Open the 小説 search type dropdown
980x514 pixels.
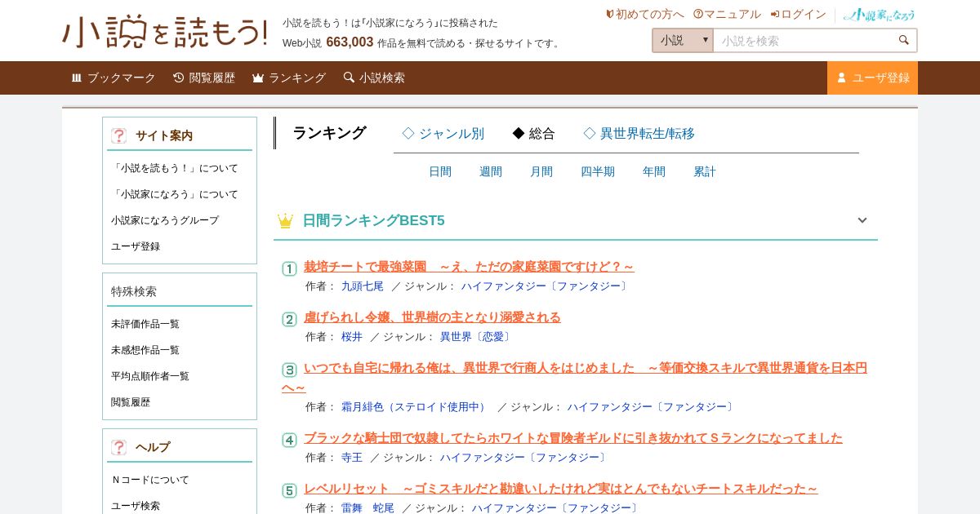click(x=683, y=40)
